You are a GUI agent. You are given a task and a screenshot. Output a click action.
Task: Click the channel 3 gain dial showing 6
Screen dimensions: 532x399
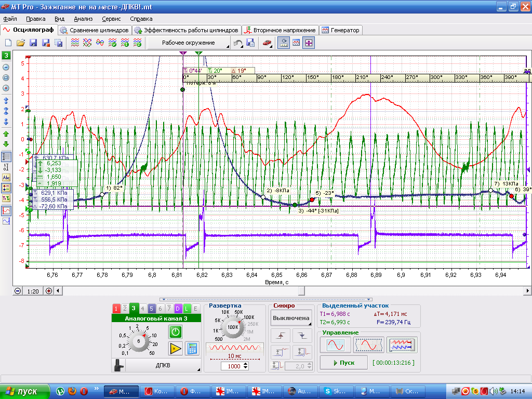pyautogui.click(x=138, y=341)
